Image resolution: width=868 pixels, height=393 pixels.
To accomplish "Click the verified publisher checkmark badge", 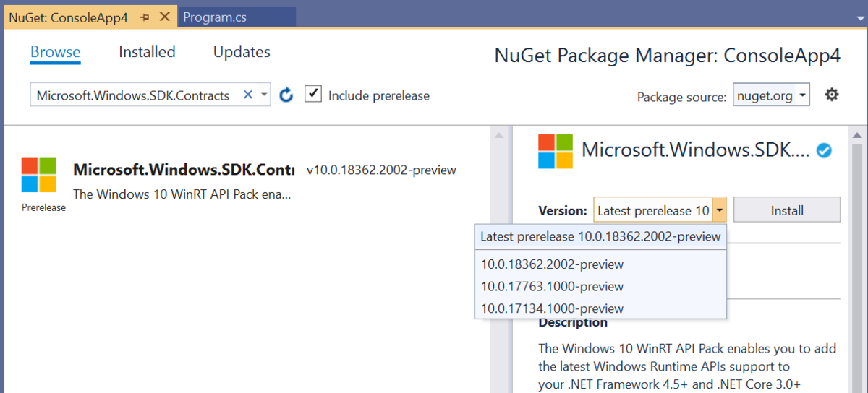I will coord(823,150).
